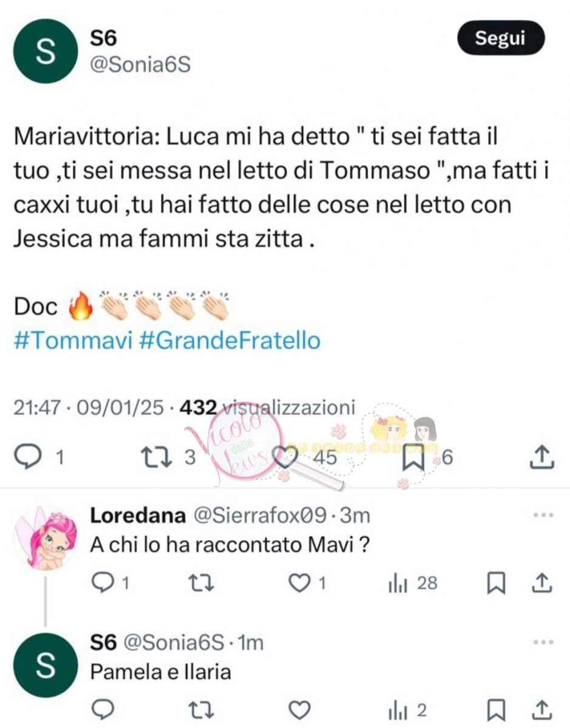
Task: Like the main tweet with 45 likes
Action: click(x=283, y=457)
